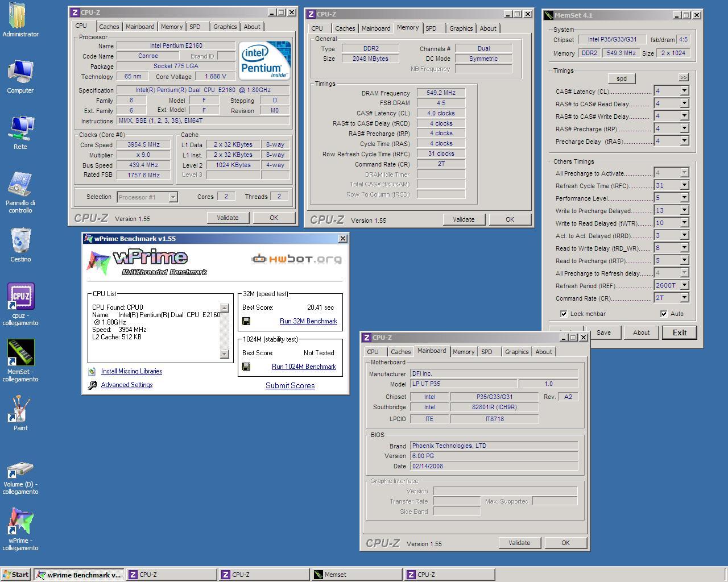Click the CPU List scroll down arrow
Screen dimensions: 728x582
pyautogui.click(x=224, y=354)
